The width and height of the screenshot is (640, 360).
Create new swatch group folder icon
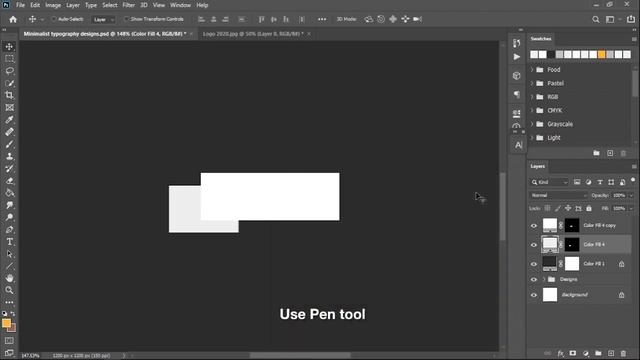(596, 153)
